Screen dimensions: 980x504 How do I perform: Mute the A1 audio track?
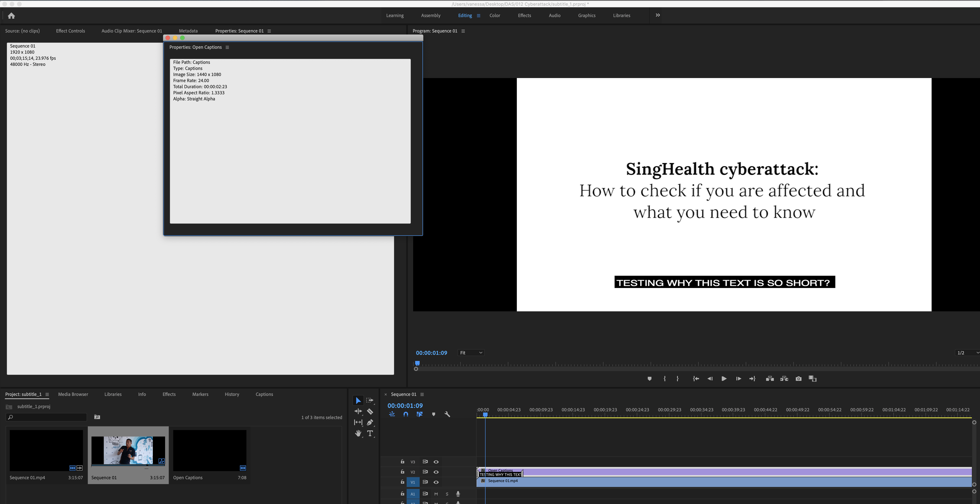click(436, 494)
